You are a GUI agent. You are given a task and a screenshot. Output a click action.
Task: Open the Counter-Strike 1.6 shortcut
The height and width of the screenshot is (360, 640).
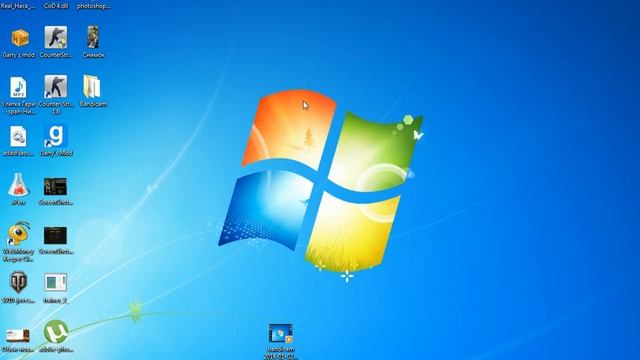tap(56, 87)
